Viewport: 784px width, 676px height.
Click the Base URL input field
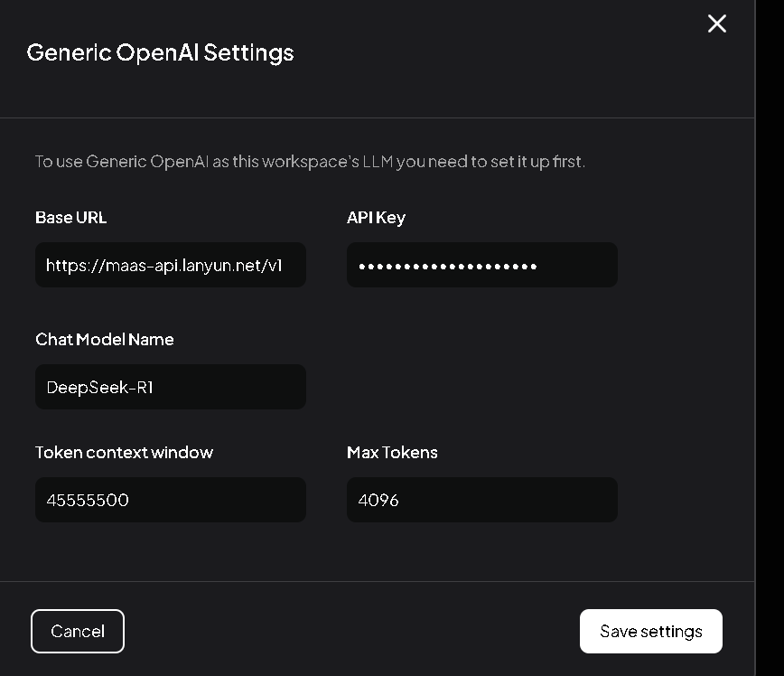coord(171,266)
